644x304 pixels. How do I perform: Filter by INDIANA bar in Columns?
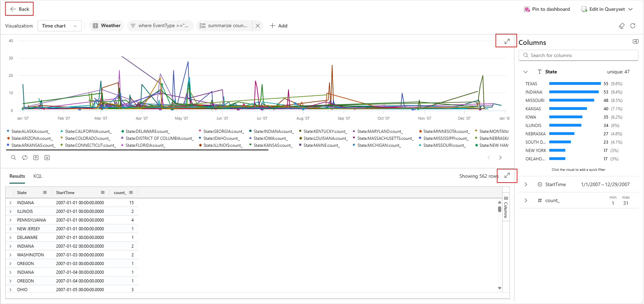pyautogui.click(x=574, y=92)
